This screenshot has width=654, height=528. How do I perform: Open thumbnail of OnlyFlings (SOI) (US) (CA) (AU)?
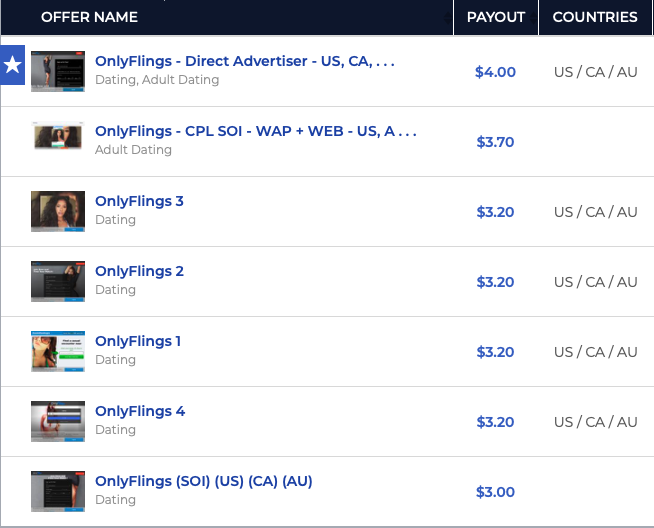pyautogui.click(x=58, y=491)
